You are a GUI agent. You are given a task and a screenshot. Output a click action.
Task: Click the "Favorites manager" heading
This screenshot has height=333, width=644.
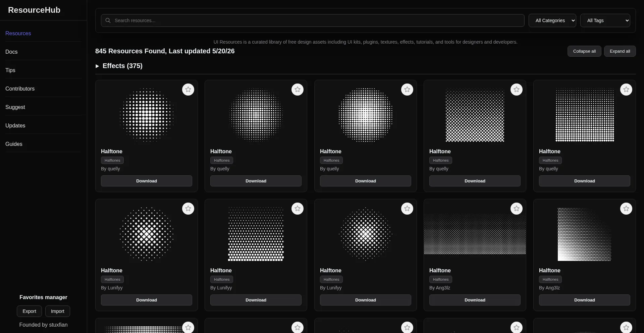pos(43,297)
